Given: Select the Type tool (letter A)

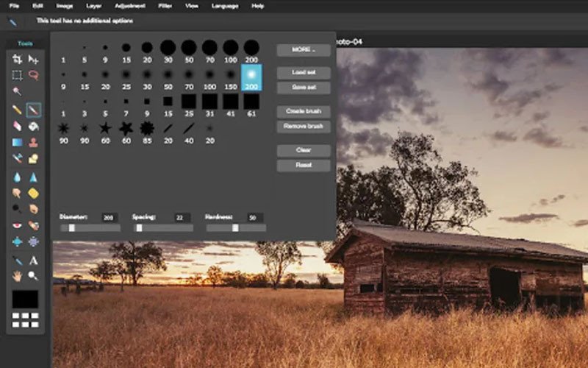Looking at the screenshot, I should pyautogui.click(x=33, y=261).
